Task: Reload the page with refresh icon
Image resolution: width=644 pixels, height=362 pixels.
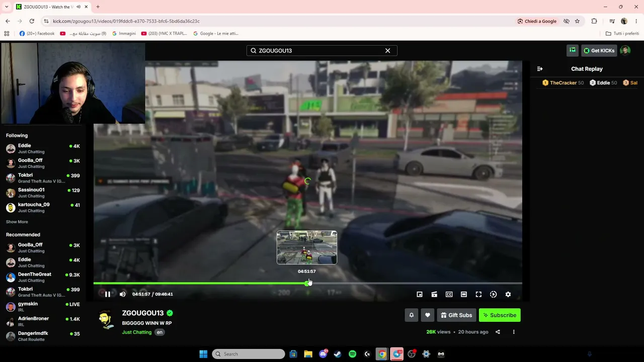Action: coord(32,21)
